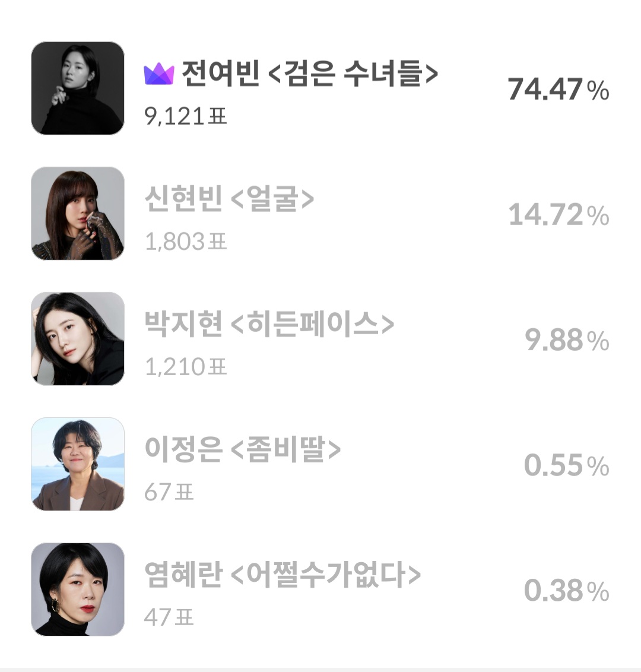Click the 0.55% result percentage
This screenshot has width=641, height=672.
click(566, 465)
